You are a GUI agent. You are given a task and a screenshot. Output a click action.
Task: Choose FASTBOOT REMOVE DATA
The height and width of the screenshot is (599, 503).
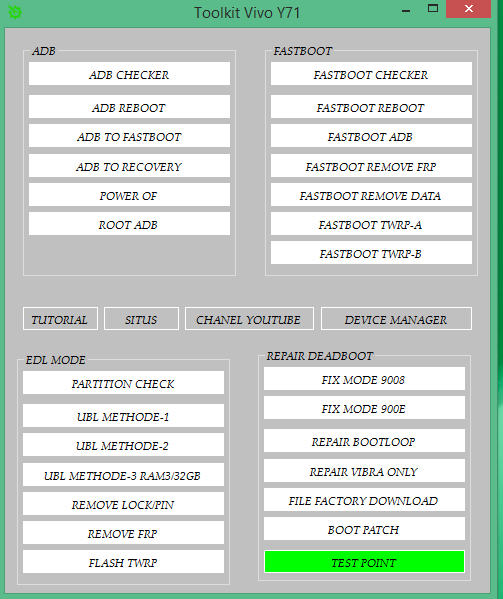[x=371, y=195]
